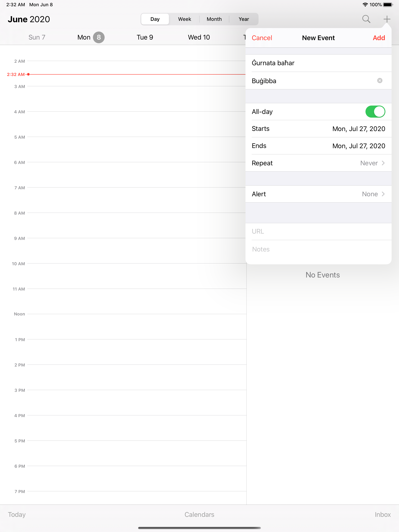The height and width of the screenshot is (532, 399).
Task: Switch to Year view tab
Action: coord(244,19)
